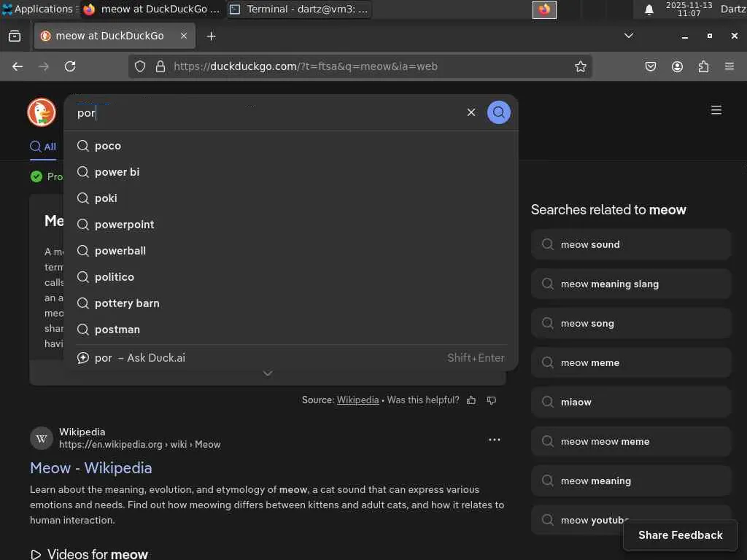Open Save to Pocket button
This screenshot has width=747, height=560.
coord(650,66)
